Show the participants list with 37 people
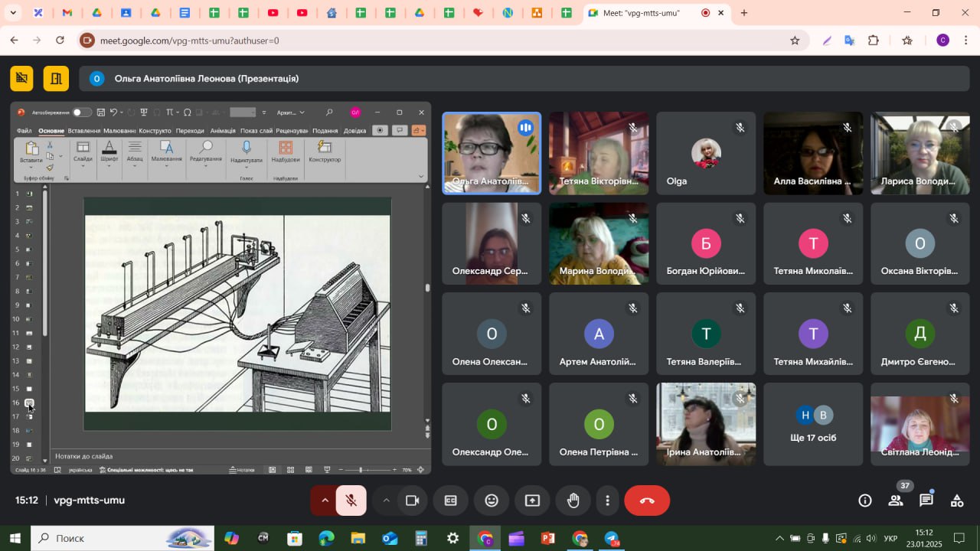The image size is (980, 551). tap(896, 500)
